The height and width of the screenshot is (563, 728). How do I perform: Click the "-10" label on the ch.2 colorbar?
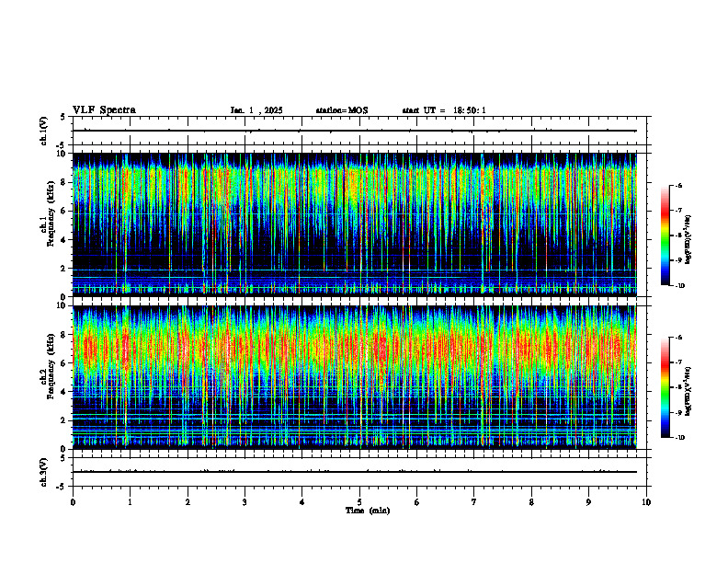[x=679, y=438]
